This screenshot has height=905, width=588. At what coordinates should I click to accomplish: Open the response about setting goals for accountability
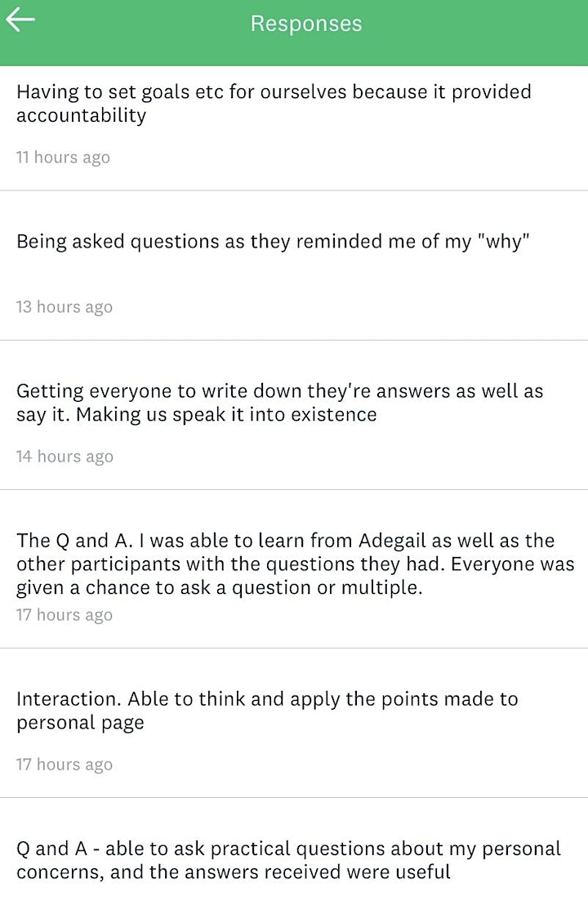click(294, 128)
